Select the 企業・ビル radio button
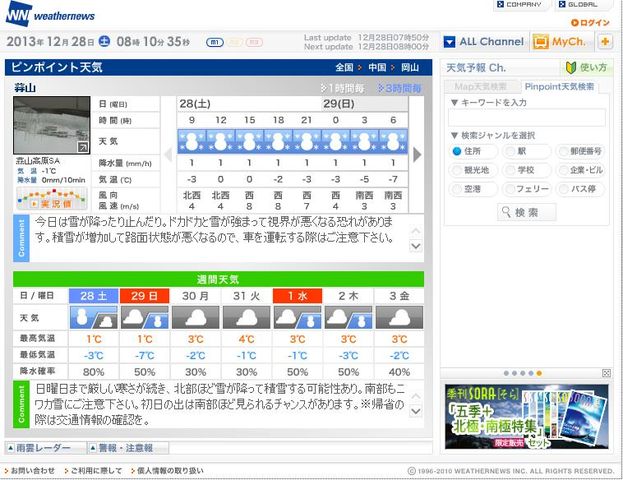The width and height of the screenshot is (623, 480). point(562,170)
